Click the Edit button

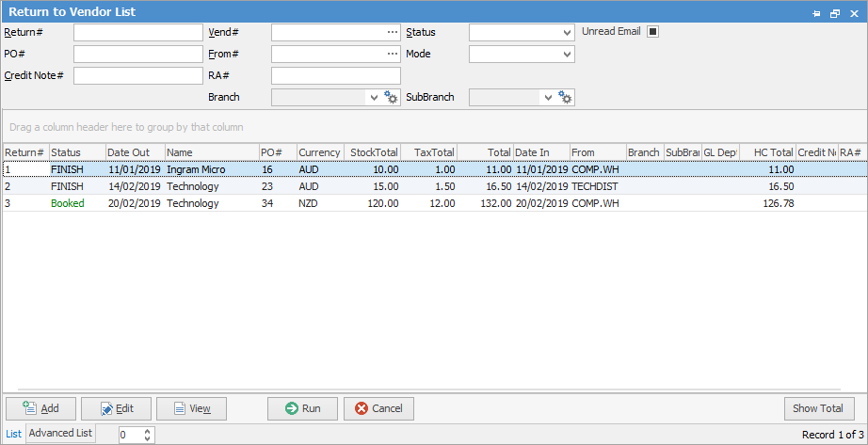pos(116,408)
